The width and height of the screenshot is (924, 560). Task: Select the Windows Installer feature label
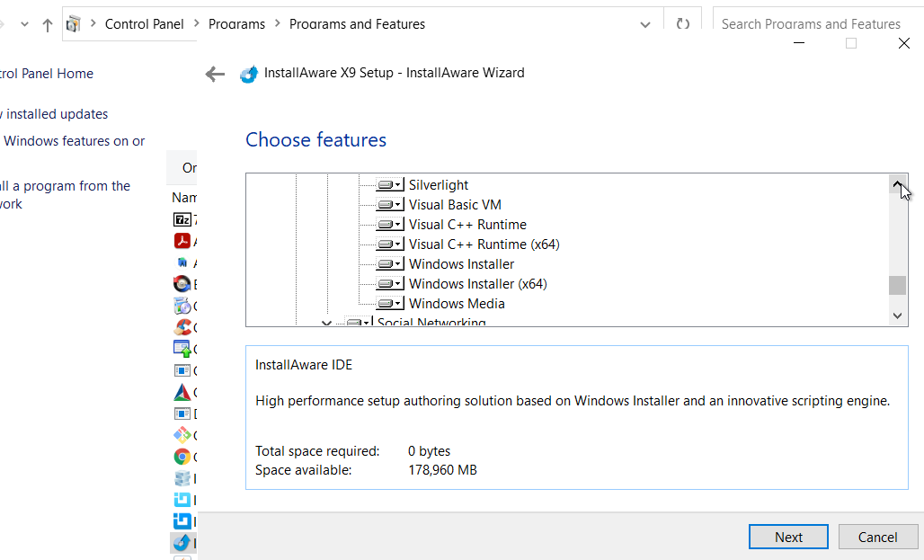(461, 264)
